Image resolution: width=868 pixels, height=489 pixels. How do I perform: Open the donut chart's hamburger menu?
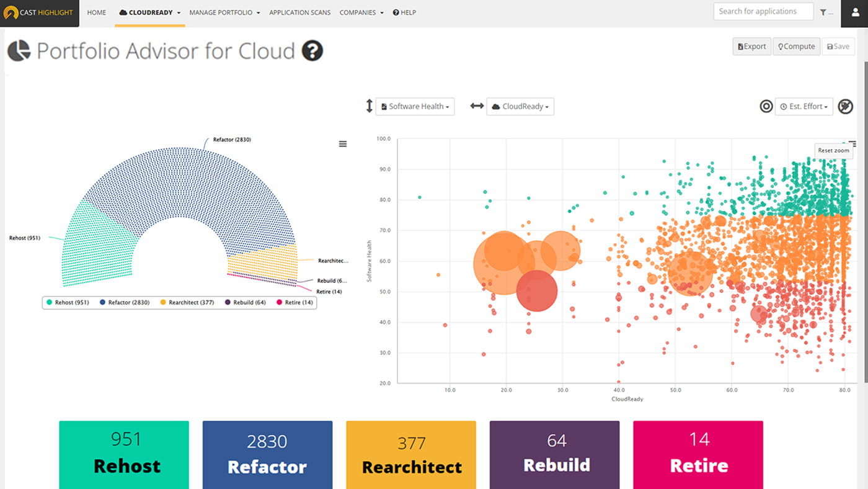pos(343,143)
